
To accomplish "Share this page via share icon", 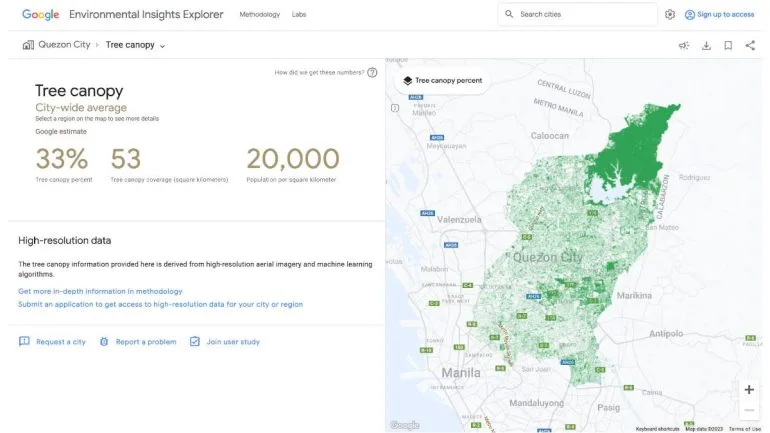I will (750, 46).
